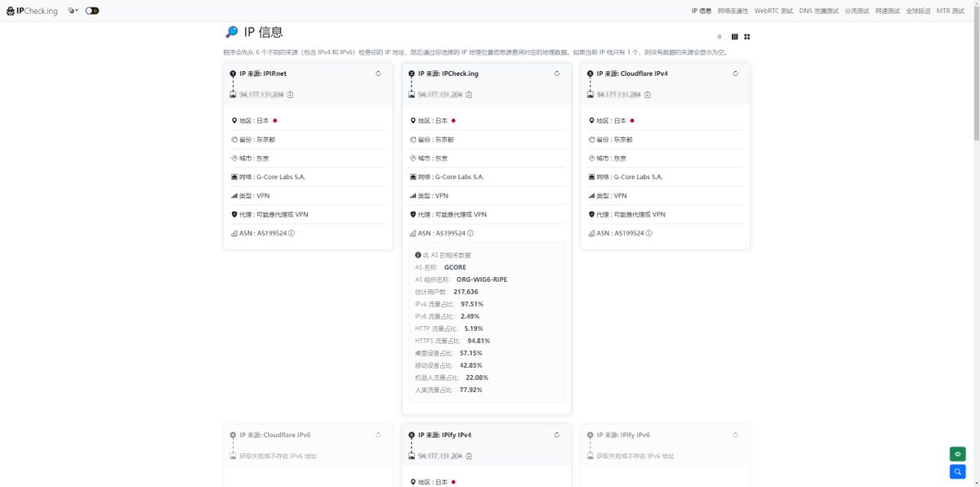Click 'IP 来源: Cloudflare IPv4' card title
The height and width of the screenshot is (487, 980).
click(632, 74)
